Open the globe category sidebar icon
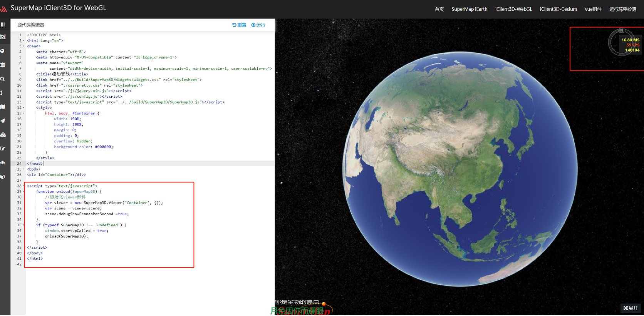 (2, 51)
